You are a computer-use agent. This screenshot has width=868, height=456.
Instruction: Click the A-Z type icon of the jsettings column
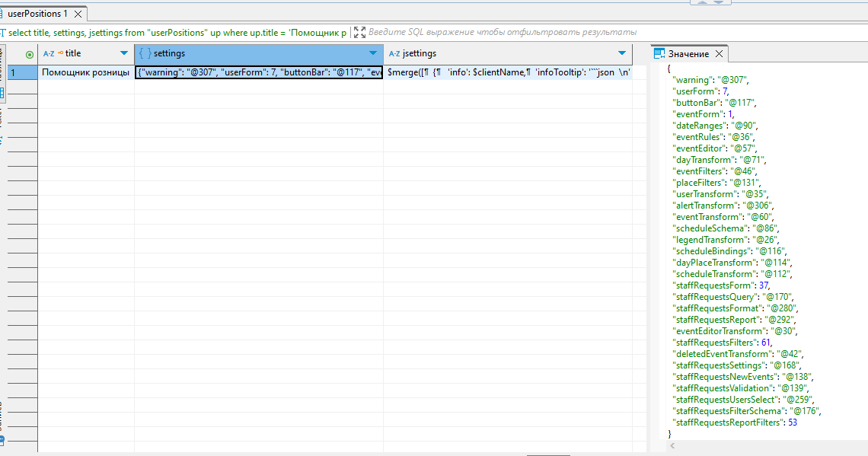point(394,54)
